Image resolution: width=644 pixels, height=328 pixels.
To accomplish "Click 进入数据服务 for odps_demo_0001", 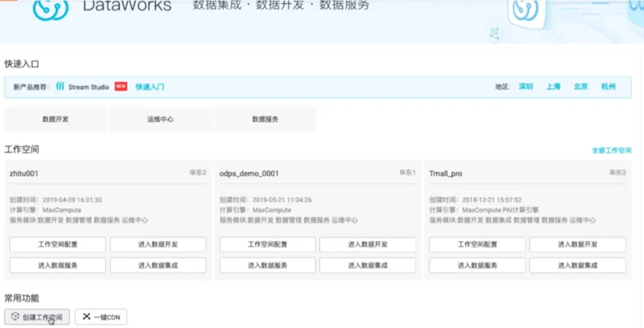I will pyautogui.click(x=268, y=265).
